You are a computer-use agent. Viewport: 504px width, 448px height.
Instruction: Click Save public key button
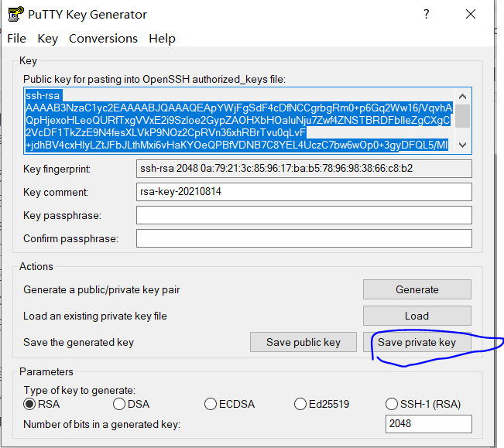coord(303,342)
